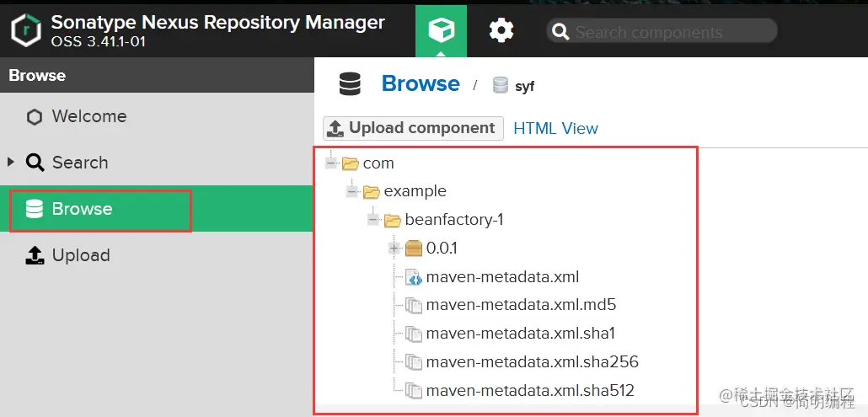Click the Sonatype Nexus Repository Manager title
868x417 pixels.
[217, 22]
